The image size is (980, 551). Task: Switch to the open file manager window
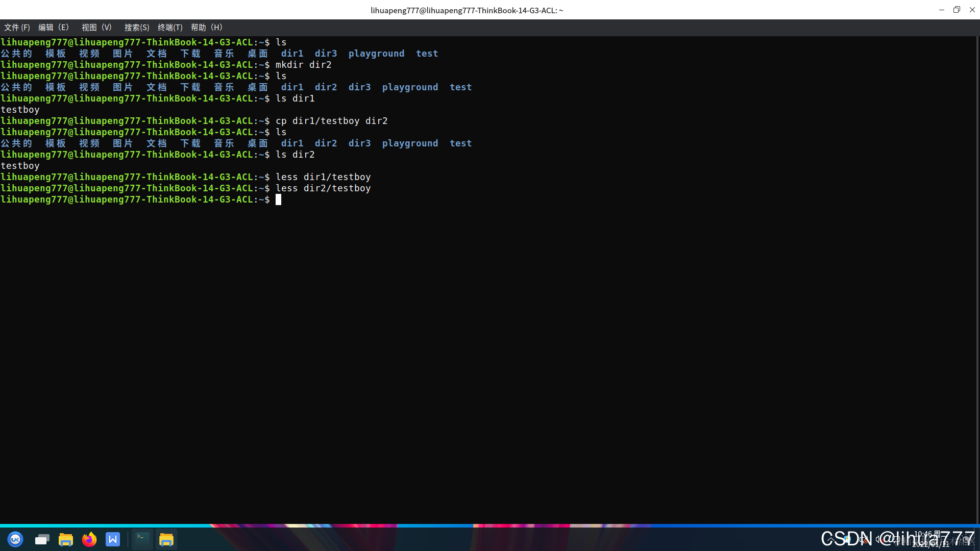166,539
